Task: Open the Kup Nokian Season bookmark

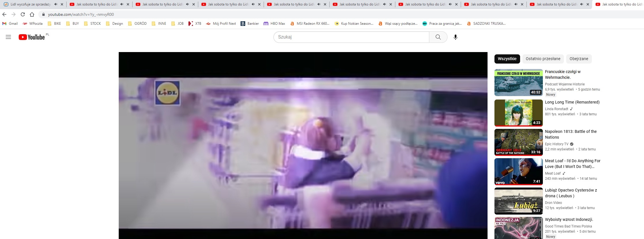Action: 354,24
